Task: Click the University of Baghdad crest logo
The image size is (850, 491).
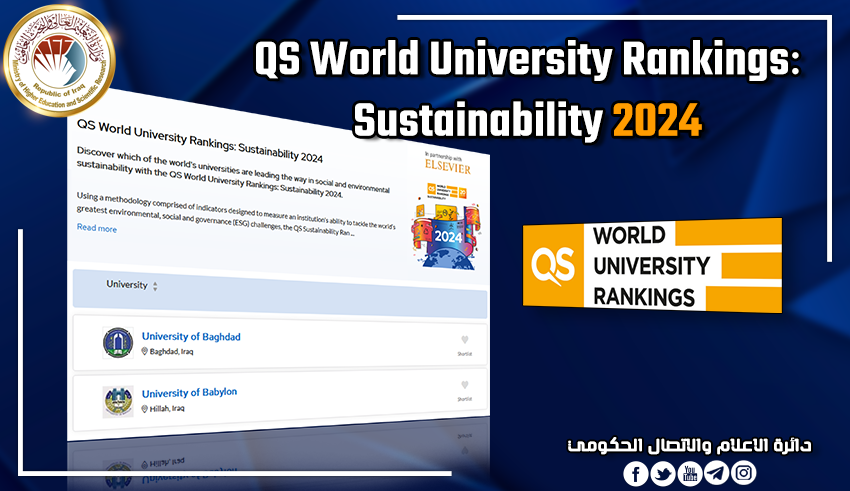Action: 117,342
